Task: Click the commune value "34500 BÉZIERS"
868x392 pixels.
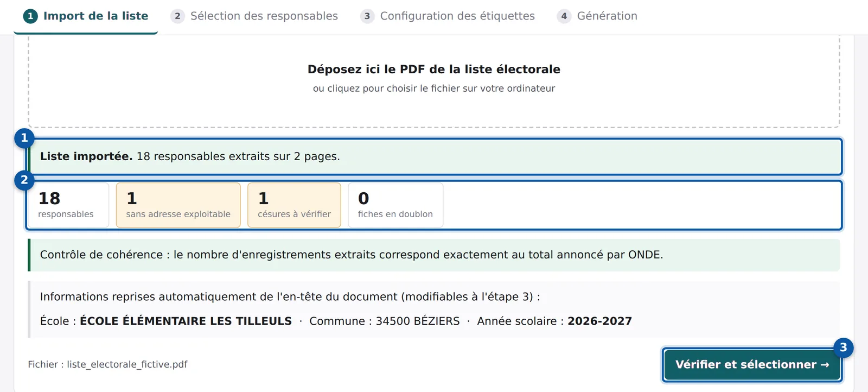Action: (418, 321)
